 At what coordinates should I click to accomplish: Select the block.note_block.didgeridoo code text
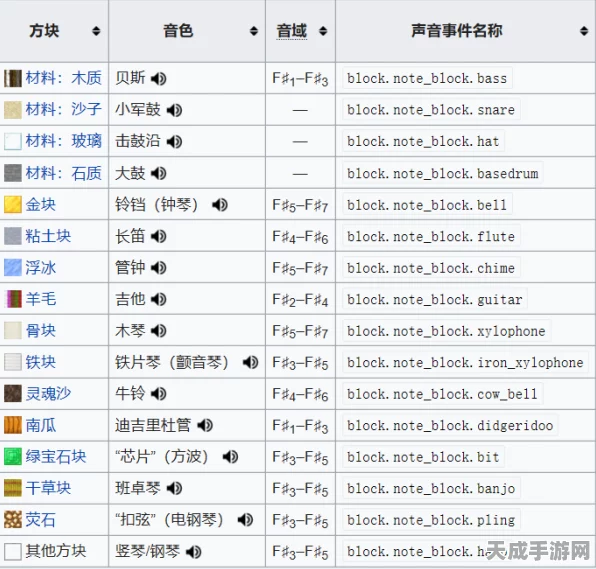450,425
